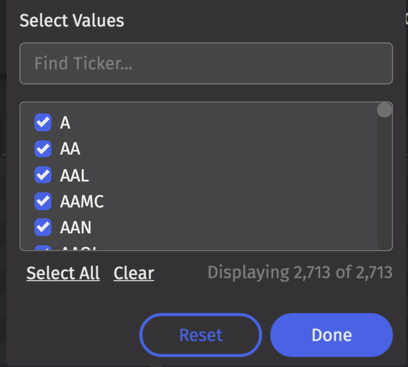
Task: Click the AAMC label in the list
Action: (x=82, y=201)
